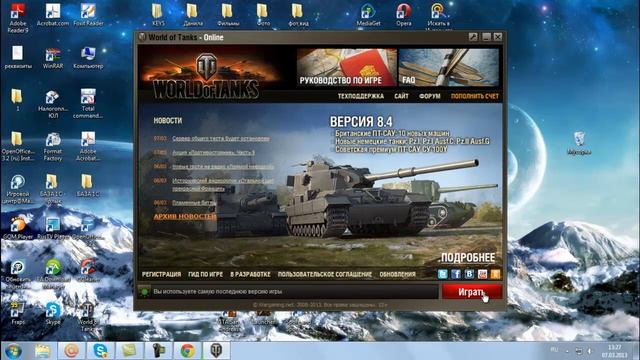The height and width of the screenshot is (360, 640).
Task: Open launcher settings wrench icon
Action: pyautogui.click(x=473, y=37)
